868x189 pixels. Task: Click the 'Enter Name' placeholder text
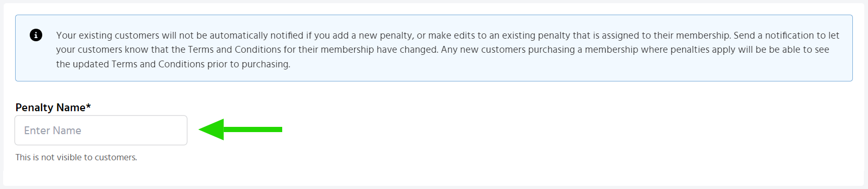(x=53, y=131)
